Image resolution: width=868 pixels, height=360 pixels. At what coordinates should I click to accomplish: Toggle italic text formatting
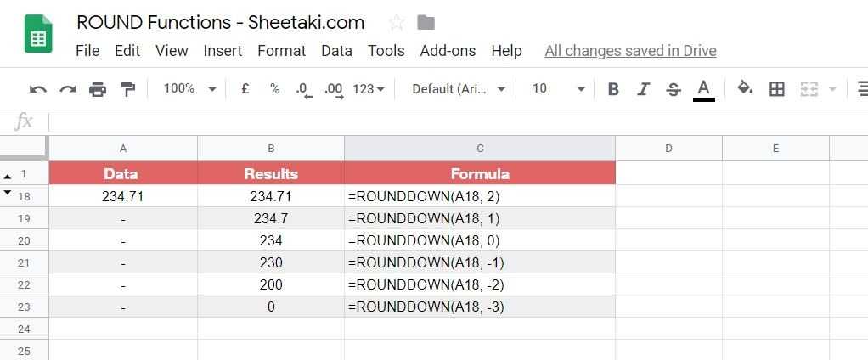[643, 89]
